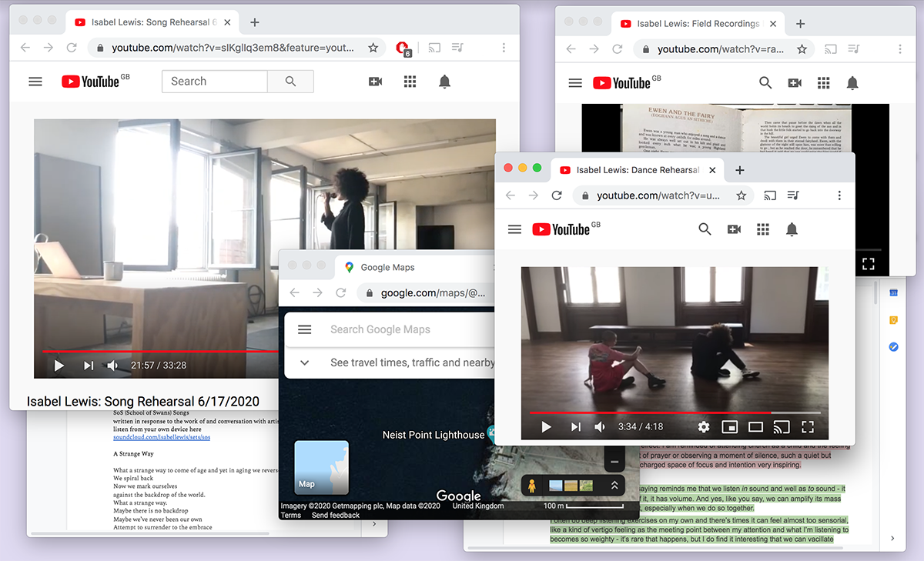Open the Chrome three-dot menu in the Dance Rehearsal window

839,195
